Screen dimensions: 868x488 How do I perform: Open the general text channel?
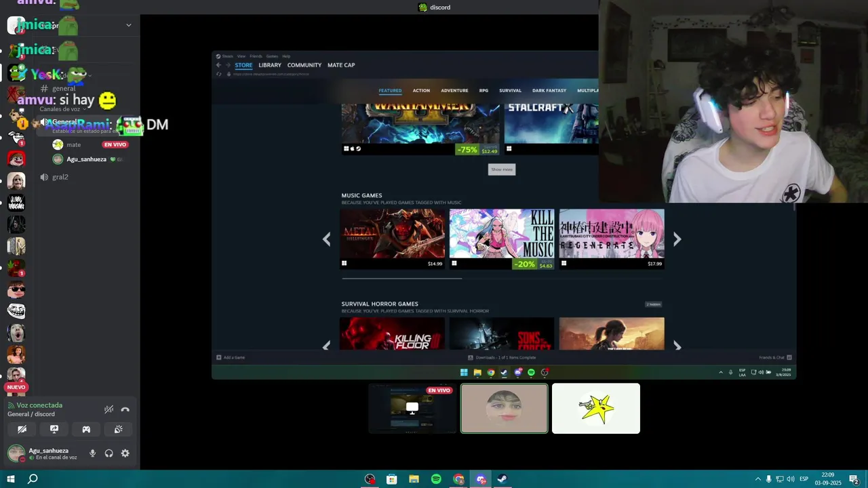[x=64, y=89]
